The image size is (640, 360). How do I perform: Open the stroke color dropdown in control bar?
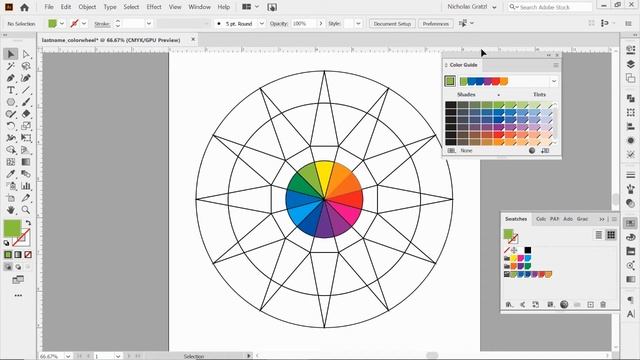click(x=84, y=24)
